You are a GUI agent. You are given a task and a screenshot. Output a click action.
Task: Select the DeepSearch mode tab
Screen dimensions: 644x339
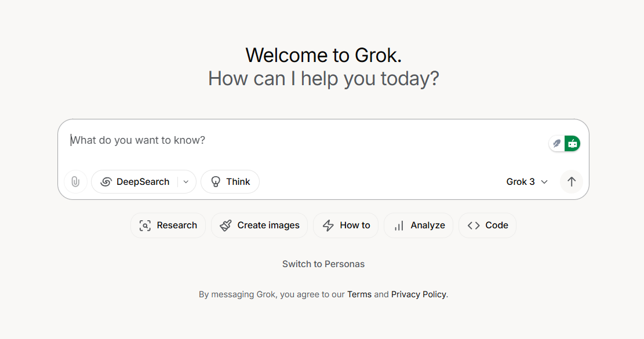click(x=137, y=181)
